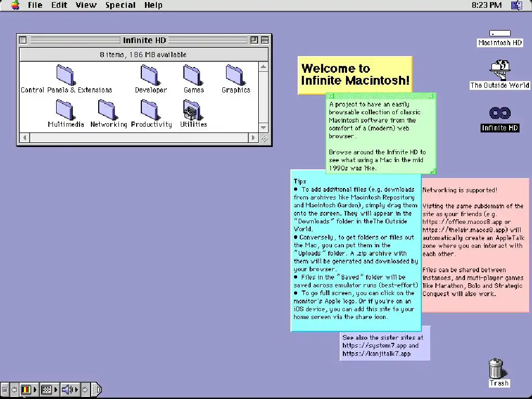532x399 pixels.
Task: Select the Games folder icon
Action: click(193, 75)
